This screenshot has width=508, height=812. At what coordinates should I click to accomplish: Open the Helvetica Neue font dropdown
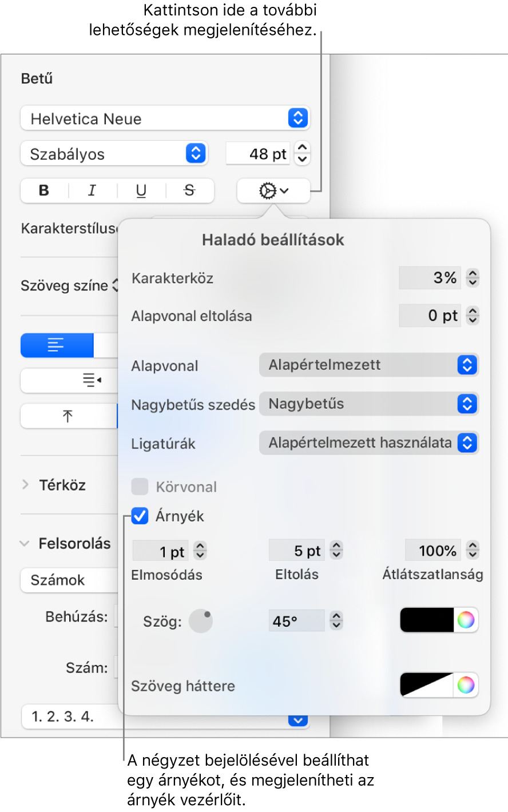point(165,118)
